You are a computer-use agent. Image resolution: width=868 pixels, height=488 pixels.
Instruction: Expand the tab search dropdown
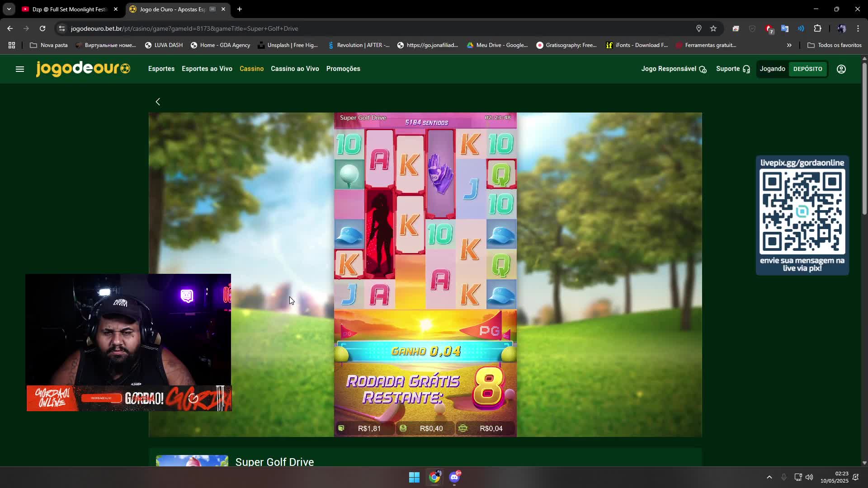[9, 9]
